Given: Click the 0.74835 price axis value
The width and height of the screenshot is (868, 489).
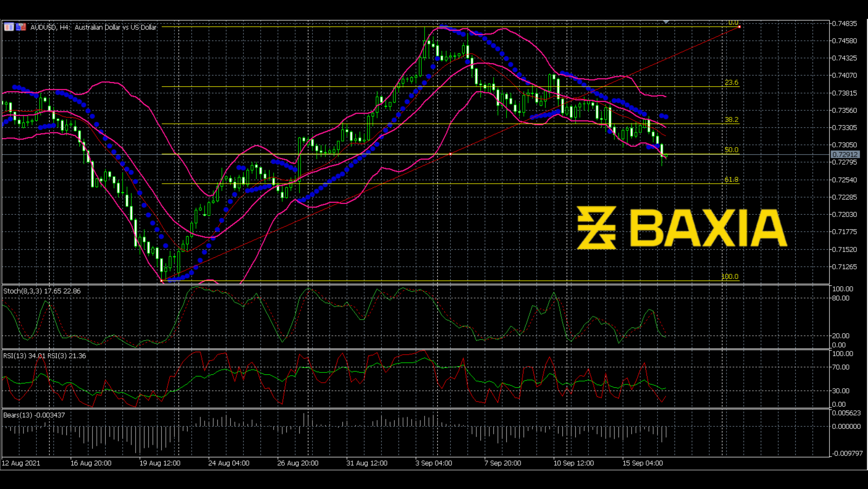Looking at the screenshot, I should pyautogui.click(x=846, y=24).
